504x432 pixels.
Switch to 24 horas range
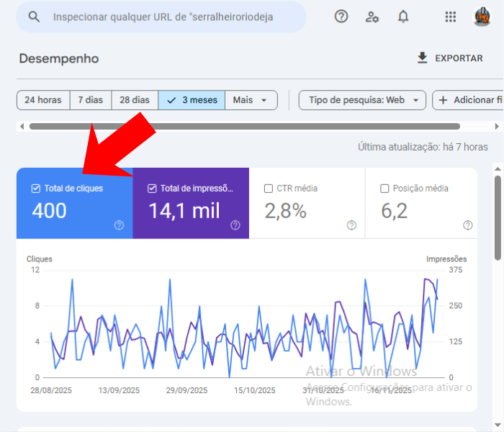click(x=43, y=100)
